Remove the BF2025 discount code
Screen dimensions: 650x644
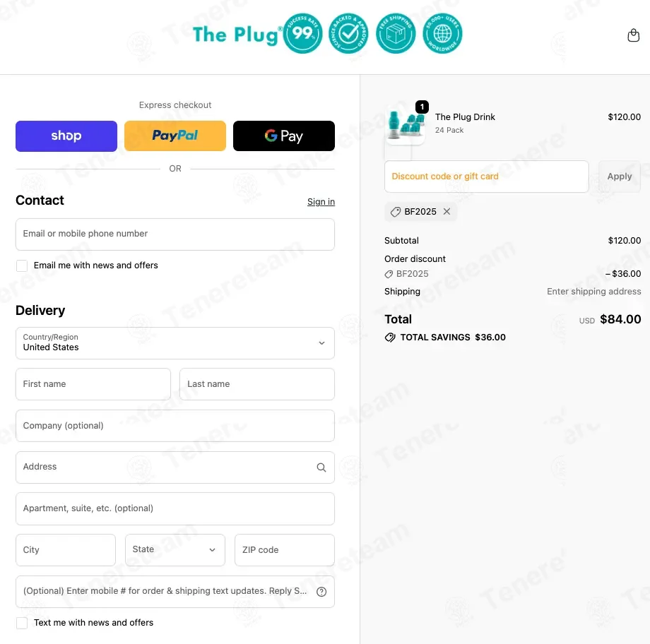click(x=447, y=211)
